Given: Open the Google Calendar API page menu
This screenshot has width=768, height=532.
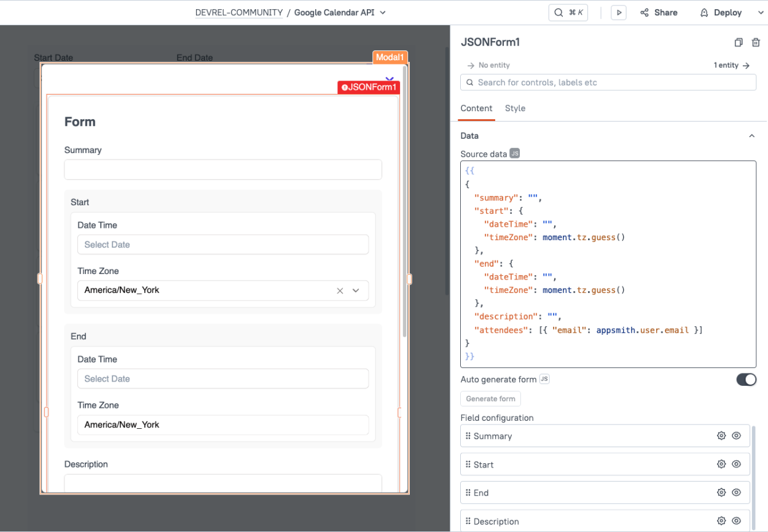Looking at the screenshot, I should click(382, 12).
